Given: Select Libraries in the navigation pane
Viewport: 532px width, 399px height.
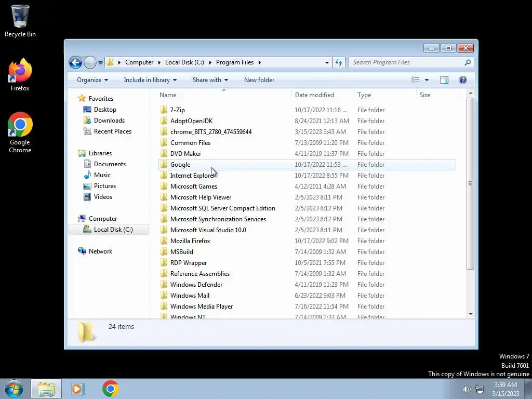Looking at the screenshot, I should tap(100, 153).
